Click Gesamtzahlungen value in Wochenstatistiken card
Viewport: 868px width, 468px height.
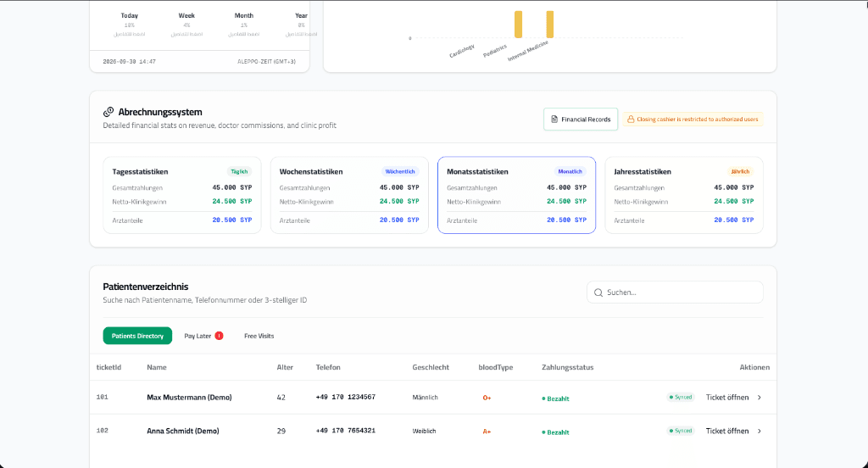(x=399, y=187)
